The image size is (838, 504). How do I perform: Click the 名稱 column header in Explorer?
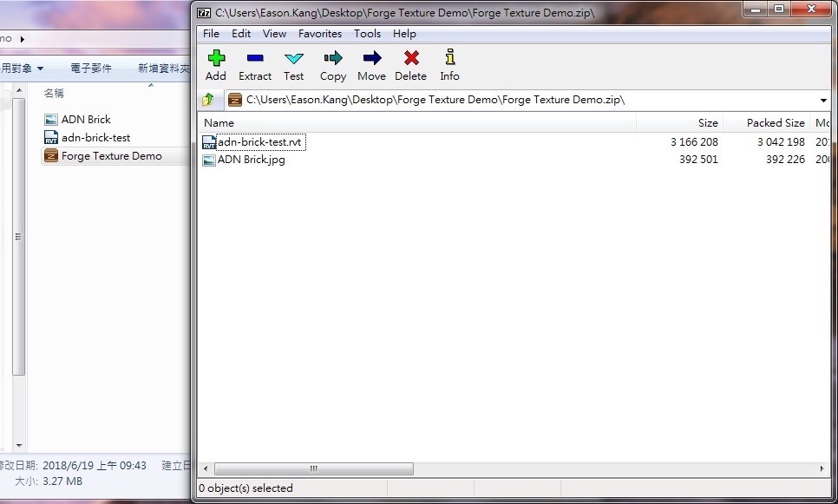click(54, 93)
